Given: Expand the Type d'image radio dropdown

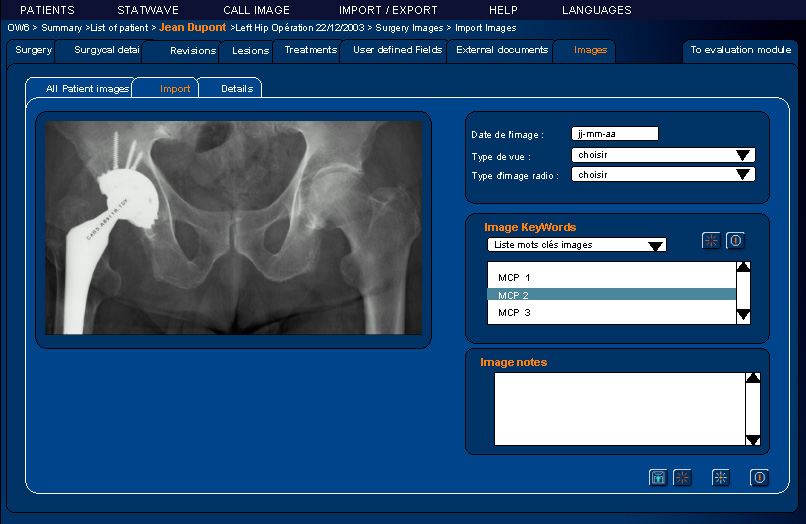Looking at the screenshot, I should point(662,174).
